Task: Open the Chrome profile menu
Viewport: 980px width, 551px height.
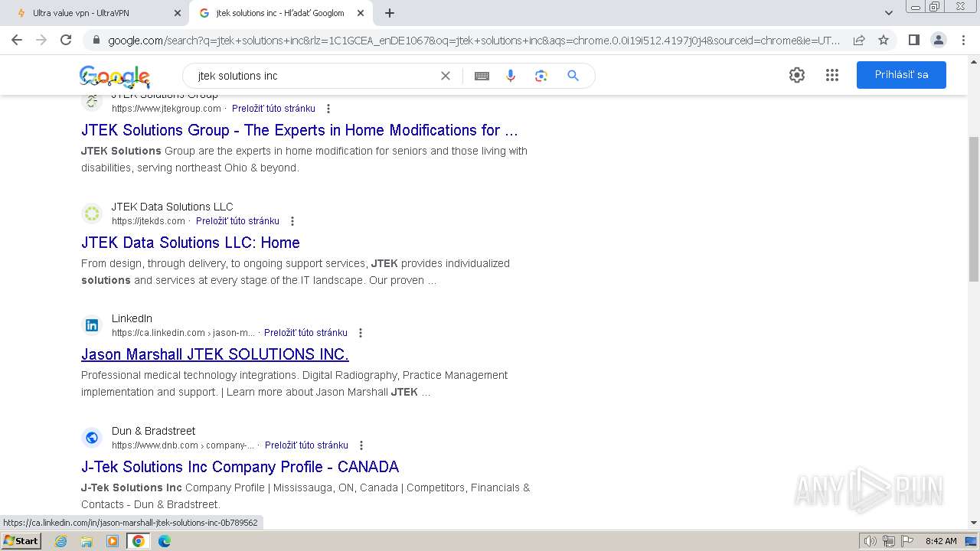Action: [938, 40]
